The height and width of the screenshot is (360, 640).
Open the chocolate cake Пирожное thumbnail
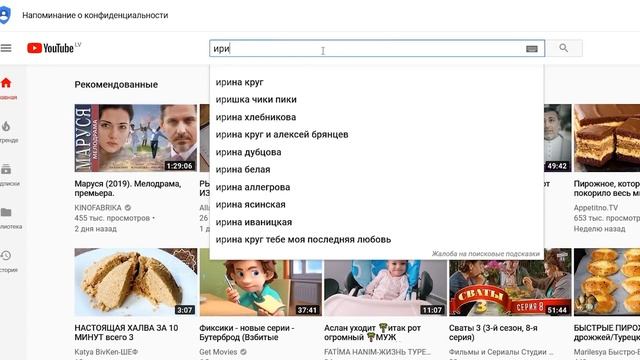click(x=607, y=138)
